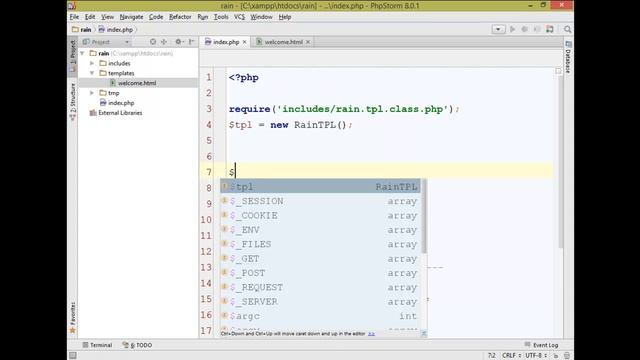Click the editor inspection indicator square
Screen dimensions: 640x360
(x=558, y=71)
